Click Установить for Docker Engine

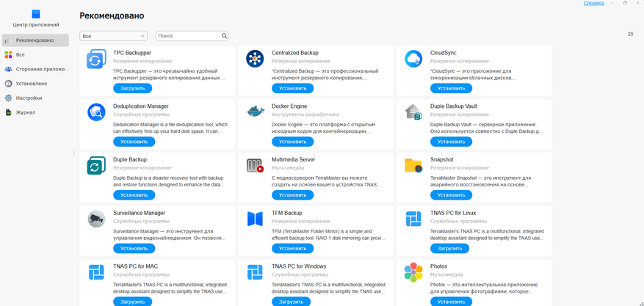292,142
